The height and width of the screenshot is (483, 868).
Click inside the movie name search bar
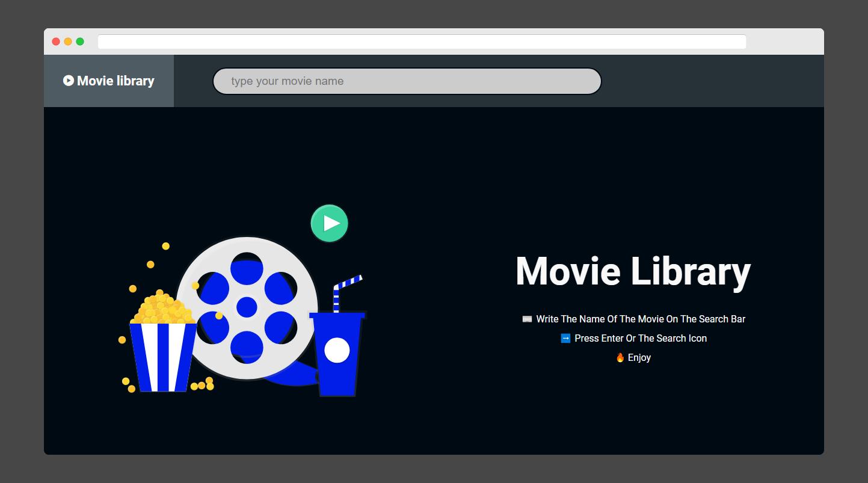(x=407, y=81)
